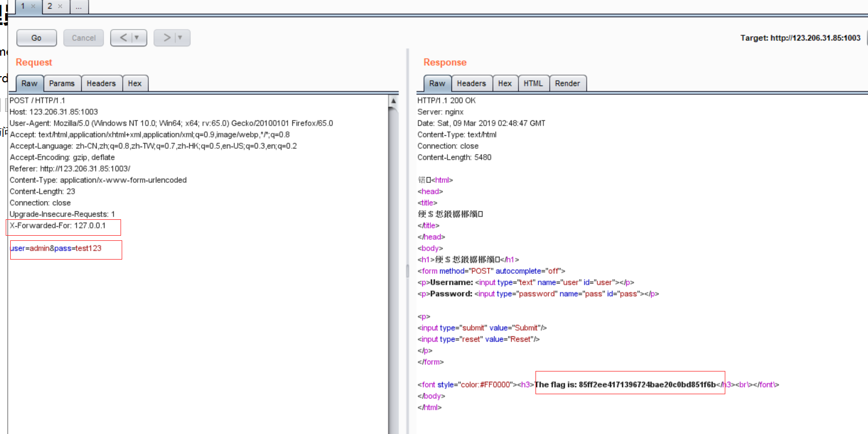Click the user=admin&pass=test123 body line
The width and height of the screenshot is (868, 434).
(56, 248)
